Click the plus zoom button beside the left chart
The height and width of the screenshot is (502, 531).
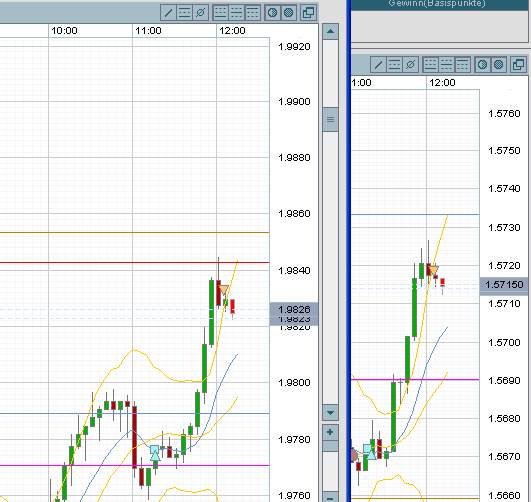pyautogui.click(x=331, y=432)
